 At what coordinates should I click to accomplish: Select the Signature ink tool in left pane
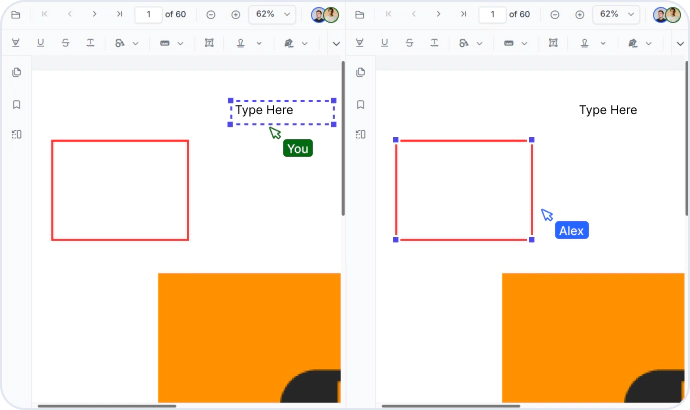coord(289,43)
